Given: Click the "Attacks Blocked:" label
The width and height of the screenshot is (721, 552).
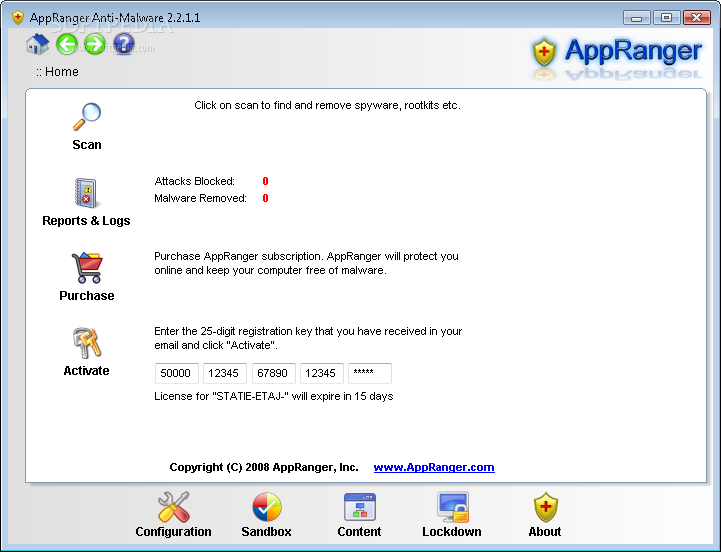Looking at the screenshot, I should (x=195, y=181).
